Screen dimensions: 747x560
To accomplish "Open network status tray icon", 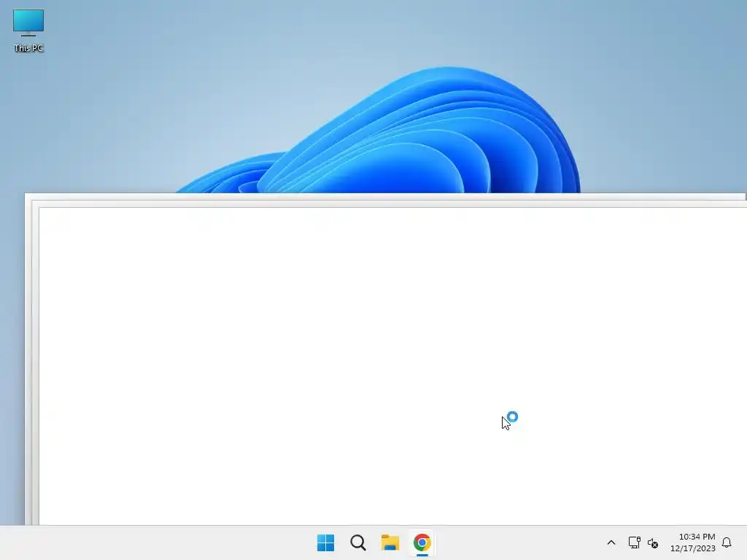I will [634, 542].
